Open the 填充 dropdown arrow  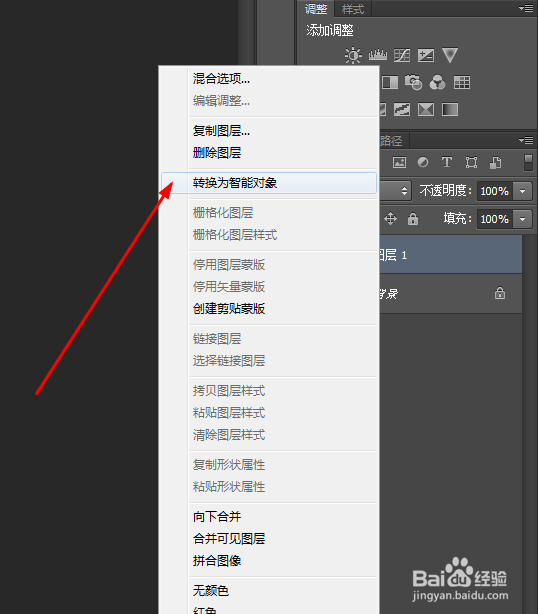[x=522, y=219]
